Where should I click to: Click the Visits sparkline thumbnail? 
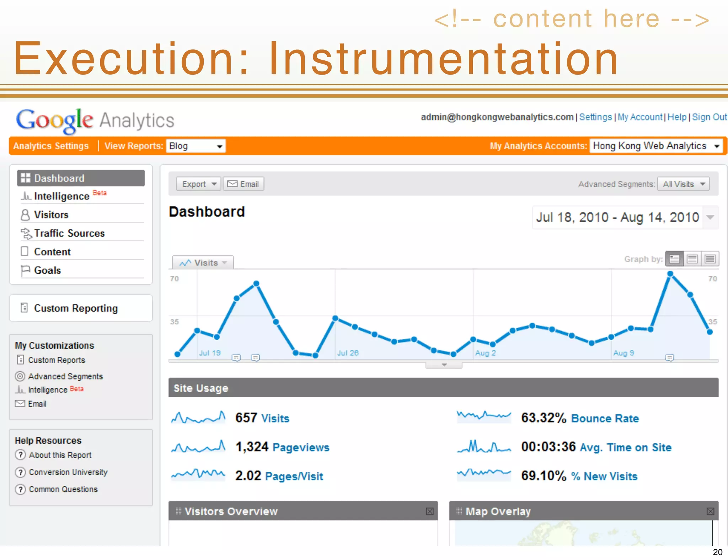tap(198, 418)
